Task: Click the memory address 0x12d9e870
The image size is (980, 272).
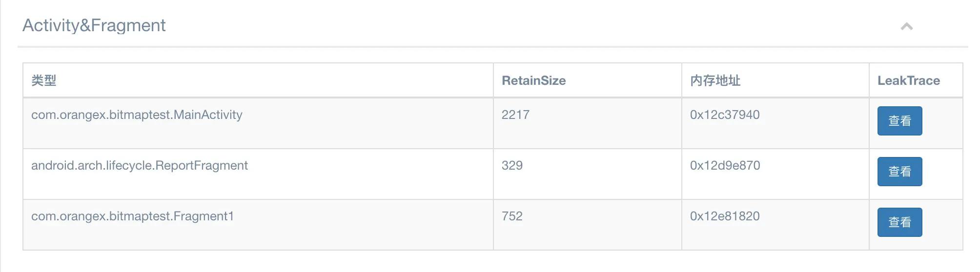Action: pyautogui.click(x=725, y=166)
